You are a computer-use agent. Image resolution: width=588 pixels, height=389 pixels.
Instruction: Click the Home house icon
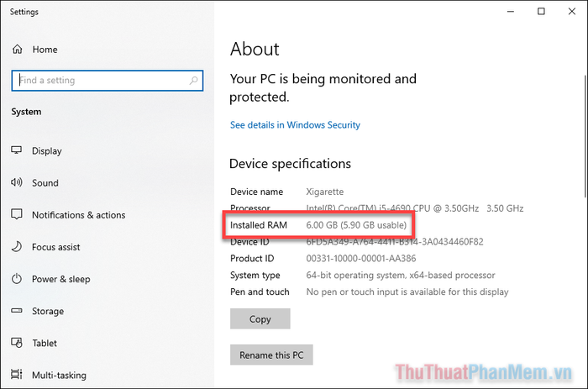(18, 49)
